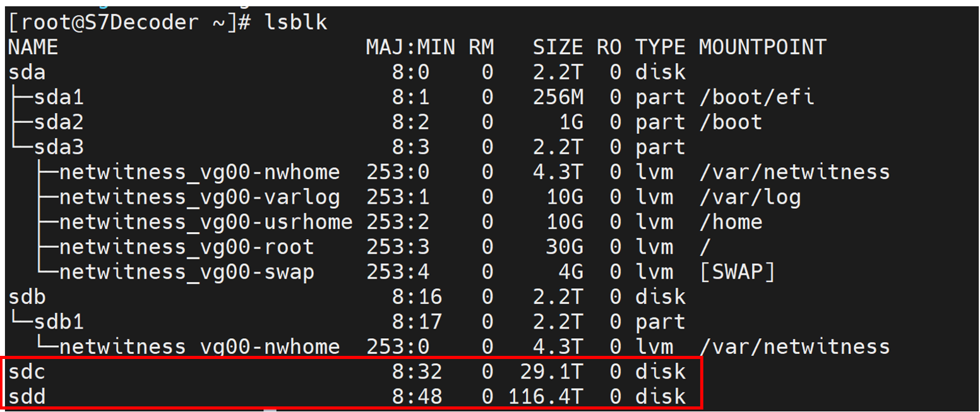Click the /boot/efi mountpoint text
This screenshot has height=412, width=980.
[756, 97]
